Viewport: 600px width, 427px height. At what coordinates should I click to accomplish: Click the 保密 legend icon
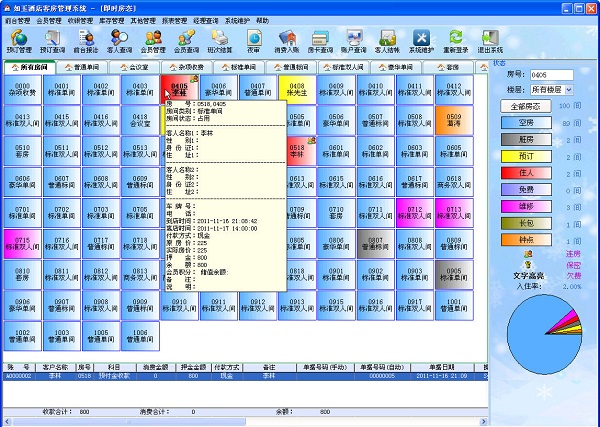pos(528,264)
